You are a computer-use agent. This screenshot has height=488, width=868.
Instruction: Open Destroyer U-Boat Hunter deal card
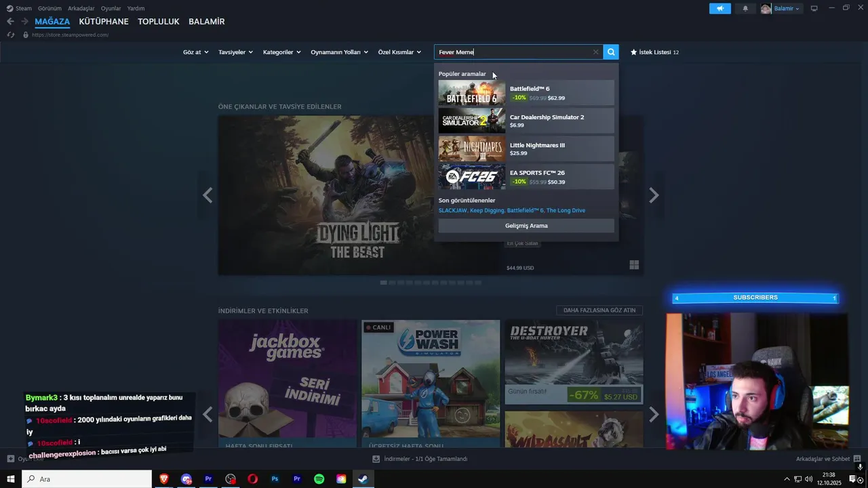[x=574, y=362]
